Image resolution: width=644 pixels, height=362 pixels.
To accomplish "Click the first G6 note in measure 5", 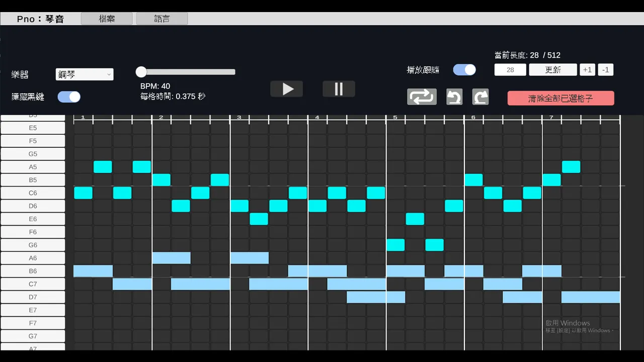I will pyautogui.click(x=395, y=245).
